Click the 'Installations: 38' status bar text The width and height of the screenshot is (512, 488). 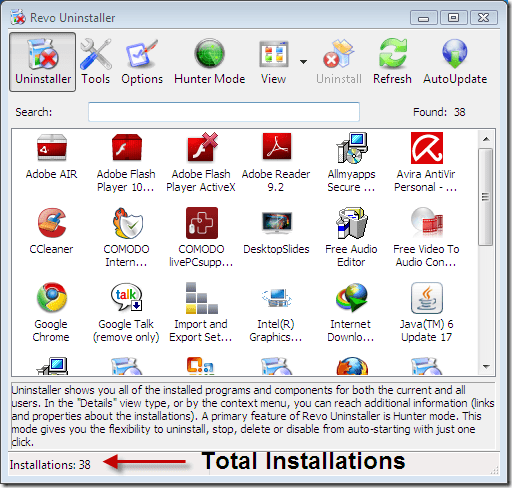(x=50, y=465)
